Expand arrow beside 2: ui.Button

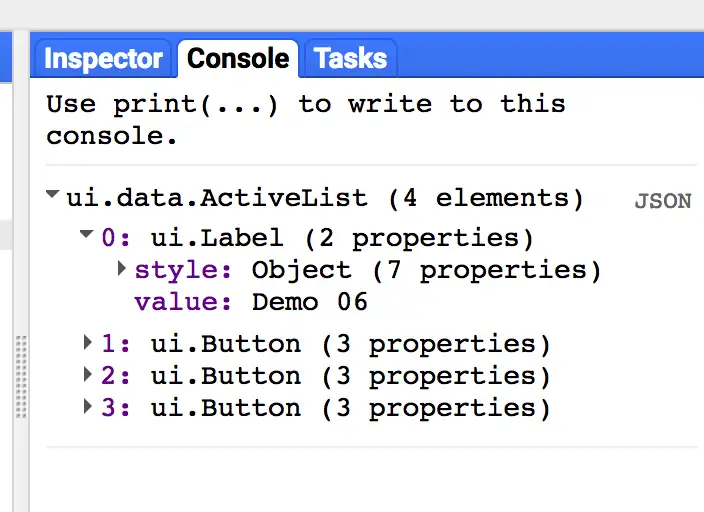[88, 375]
